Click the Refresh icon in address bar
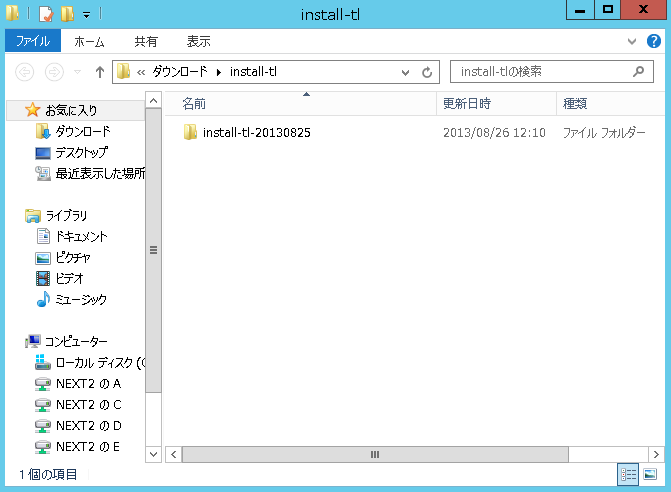671x492 pixels. tap(427, 73)
